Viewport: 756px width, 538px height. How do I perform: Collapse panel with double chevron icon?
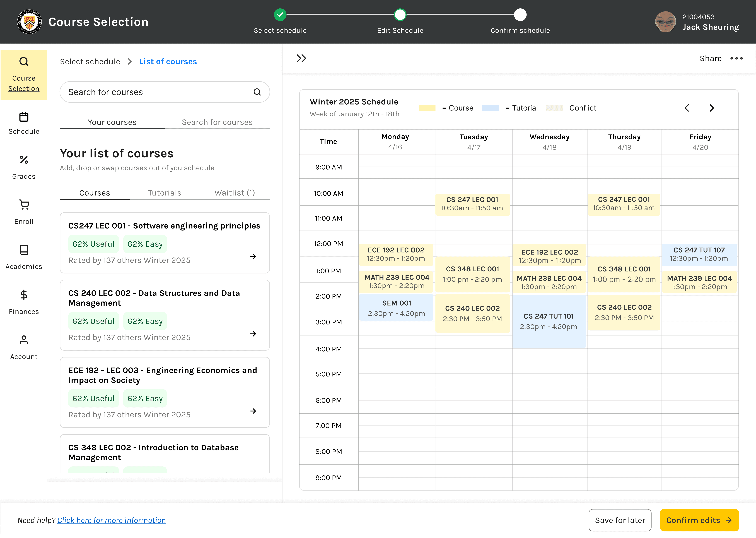coord(301,59)
